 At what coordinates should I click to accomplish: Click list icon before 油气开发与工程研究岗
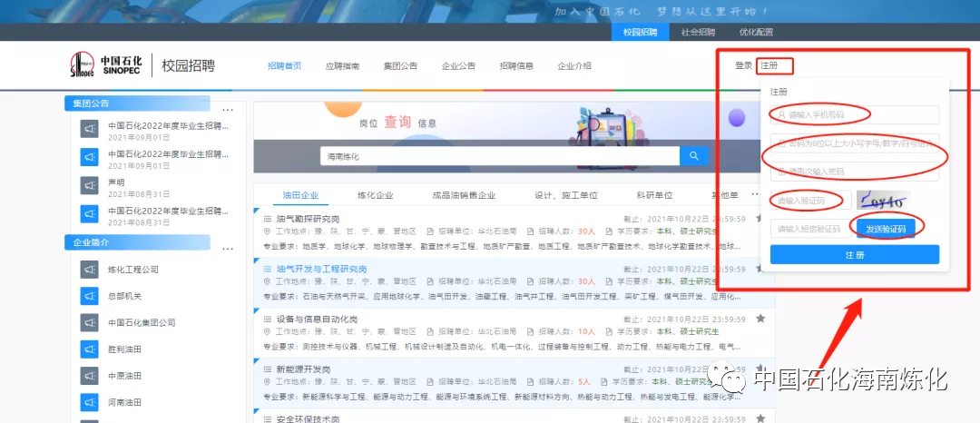268,270
